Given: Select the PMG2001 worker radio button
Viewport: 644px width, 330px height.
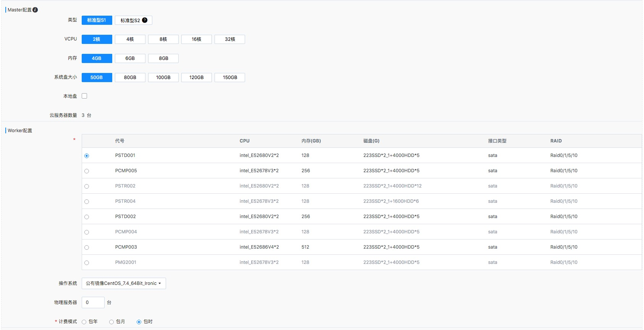Looking at the screenshot, I should [87, 263].
